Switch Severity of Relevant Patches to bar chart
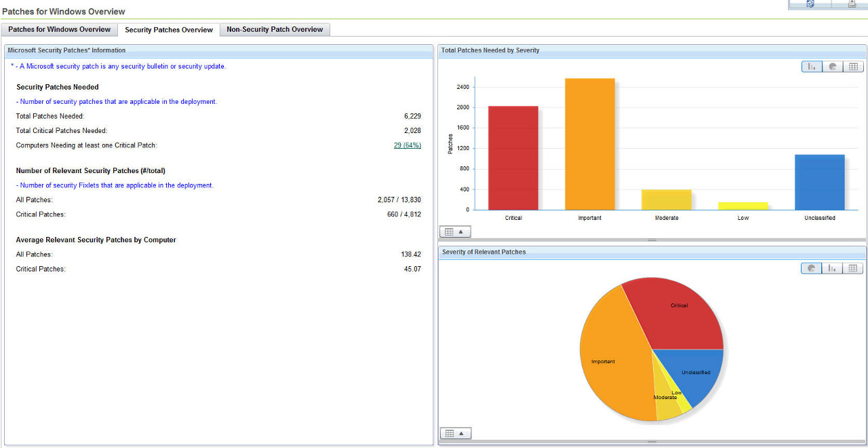Screen dimensions: 868x448 coord(832,268)
